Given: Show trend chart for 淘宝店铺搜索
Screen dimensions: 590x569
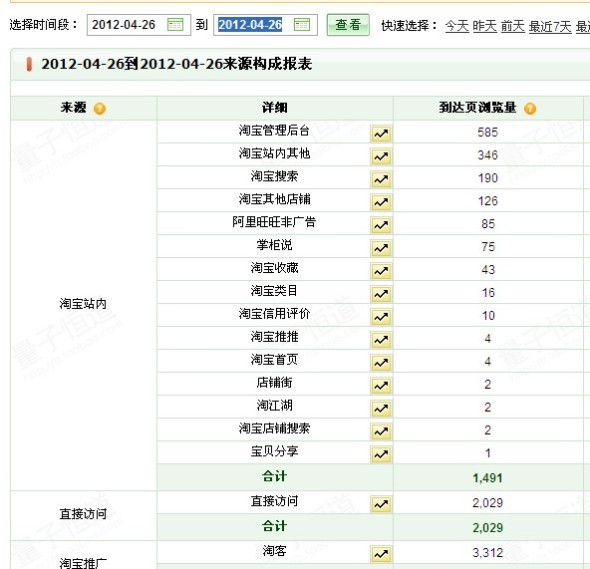Looking at the screenshot, I should pos(381,432).
